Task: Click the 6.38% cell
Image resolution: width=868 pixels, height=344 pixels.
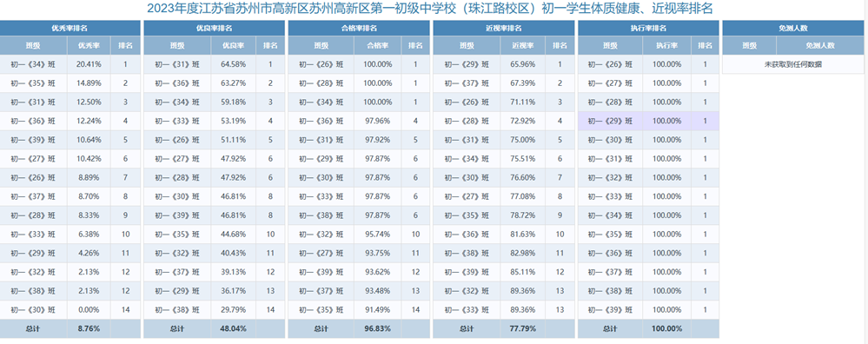Action: point(89,234)
